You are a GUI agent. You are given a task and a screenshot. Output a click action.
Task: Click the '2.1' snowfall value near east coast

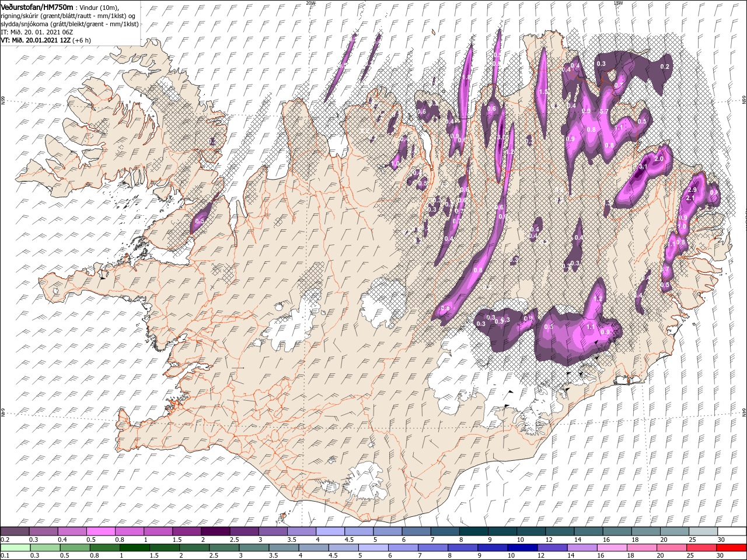click(689, 198)
